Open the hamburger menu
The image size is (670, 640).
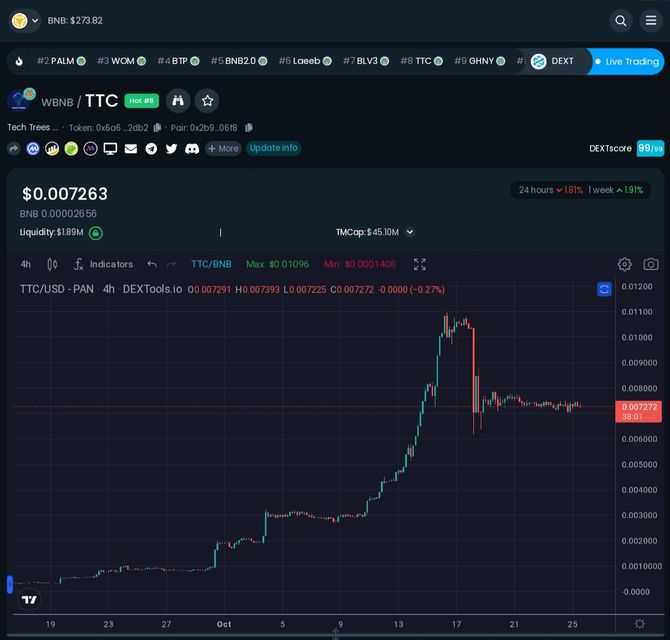click(651, 21)
